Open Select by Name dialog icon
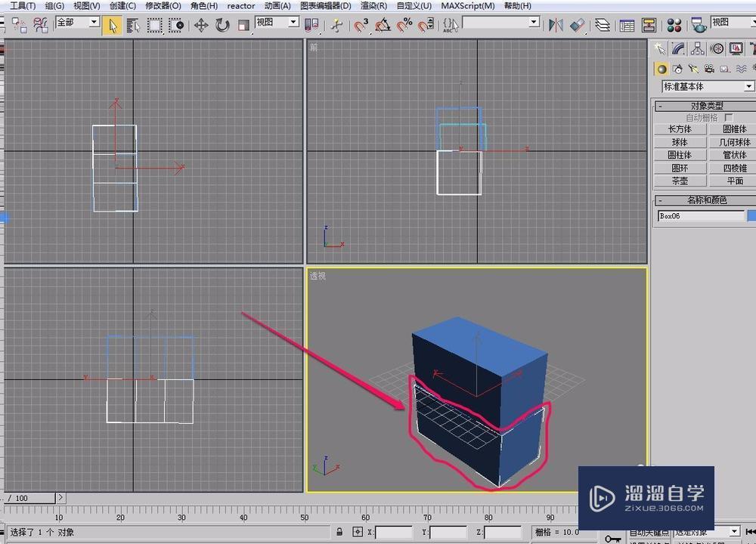The image size is (756, 544). click(133, 24)
